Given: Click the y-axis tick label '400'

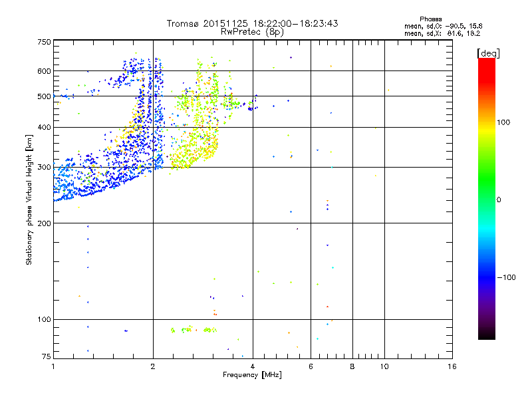Looking at the screenshot, I should [44, 128].
